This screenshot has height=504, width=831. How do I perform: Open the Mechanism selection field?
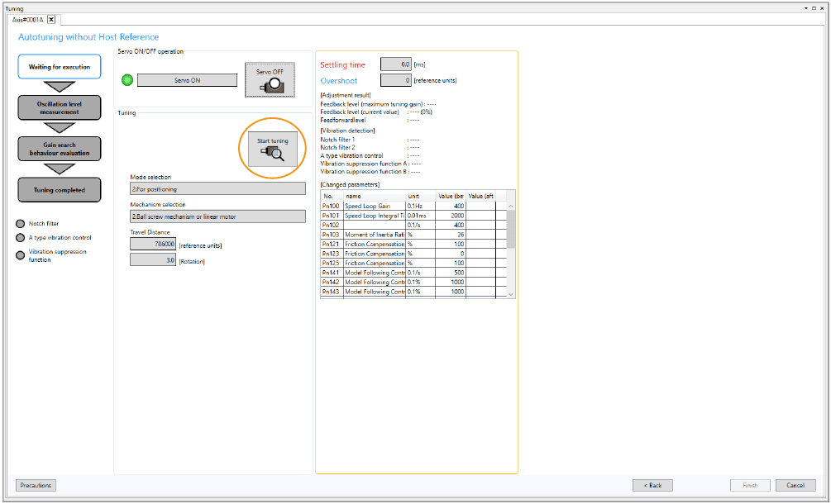coord(217,216)
